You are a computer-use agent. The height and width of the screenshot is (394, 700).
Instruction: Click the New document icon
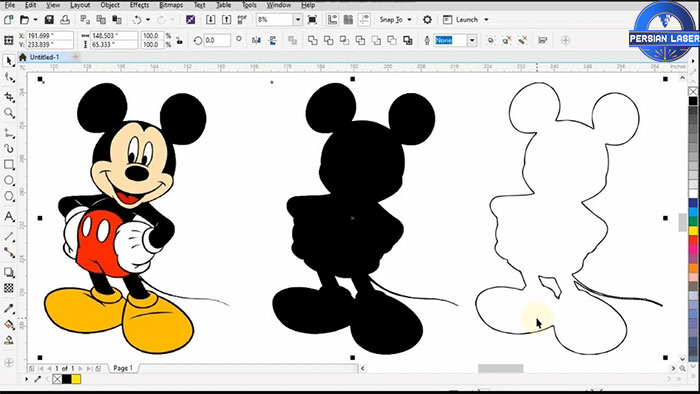click(8, 20)
